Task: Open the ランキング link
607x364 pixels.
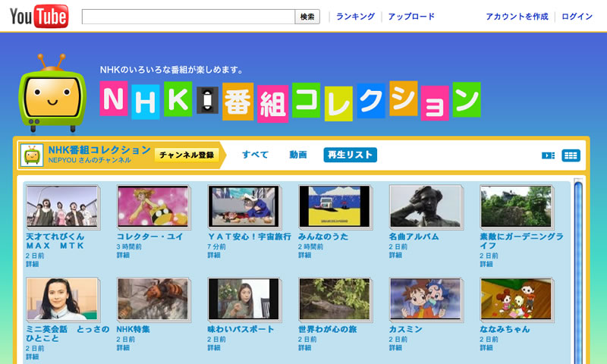Action: tap(355, 17)
